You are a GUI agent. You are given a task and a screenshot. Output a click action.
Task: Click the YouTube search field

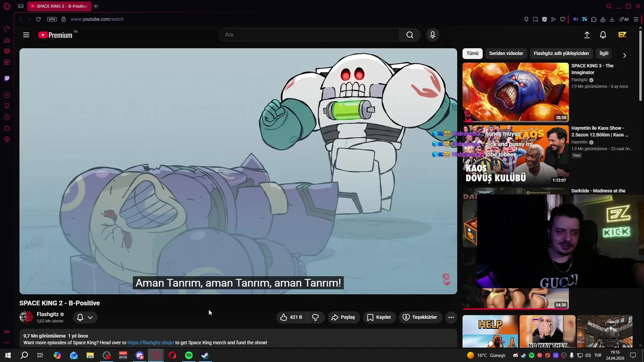(x=309, y=35)
